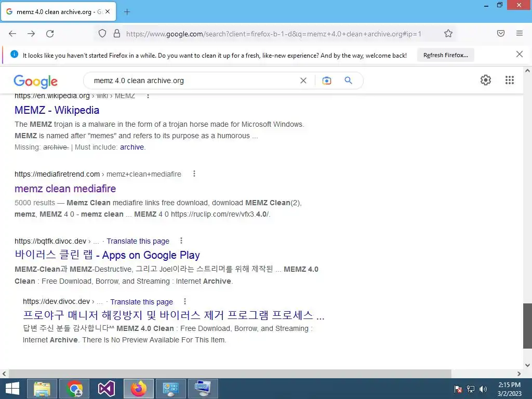Translate the dev.divoc.dev page

point(141,302)
